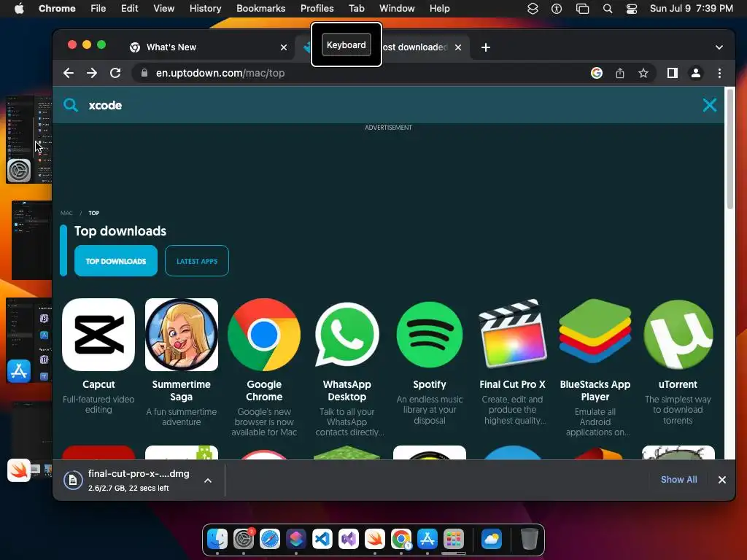This screenshot has height=560, width=747.
Task: Open the Profiles menu
Action: 317,8
